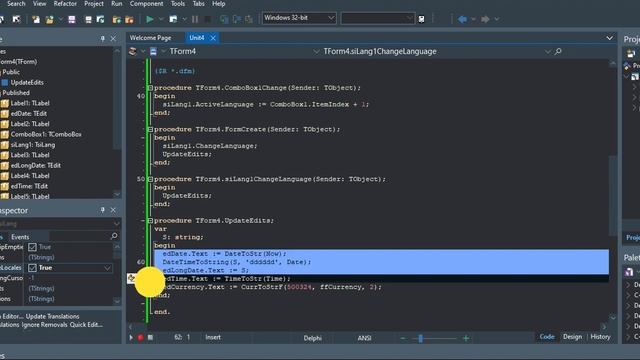Click the ANSI encoding indicator in status bar
This screenshot has height=360, width=640.
click(x=364, y=338)
